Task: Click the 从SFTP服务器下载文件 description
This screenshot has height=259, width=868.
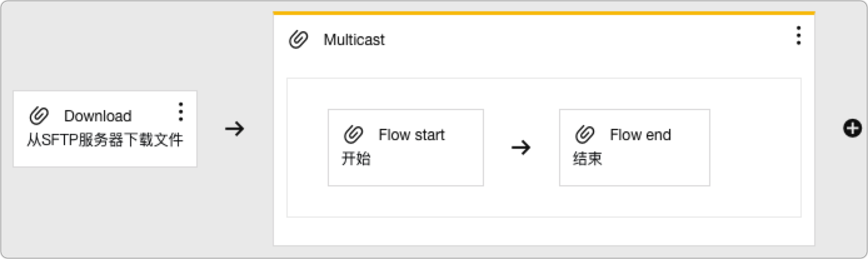Action: pyautogui.click(x=105, y=140)
